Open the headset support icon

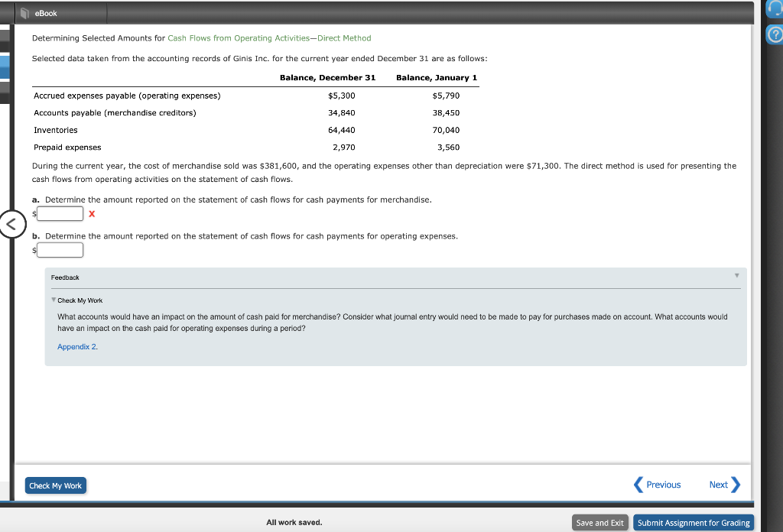pyautogui.click(x=775, y=8)
